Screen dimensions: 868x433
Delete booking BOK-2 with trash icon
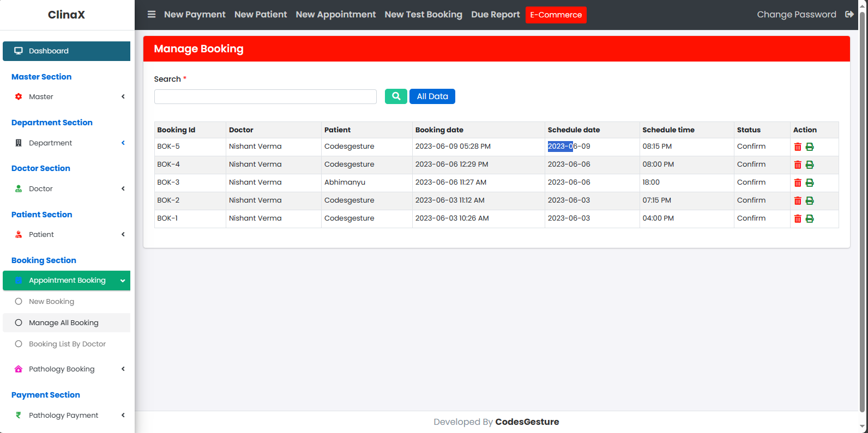(798, 201)
